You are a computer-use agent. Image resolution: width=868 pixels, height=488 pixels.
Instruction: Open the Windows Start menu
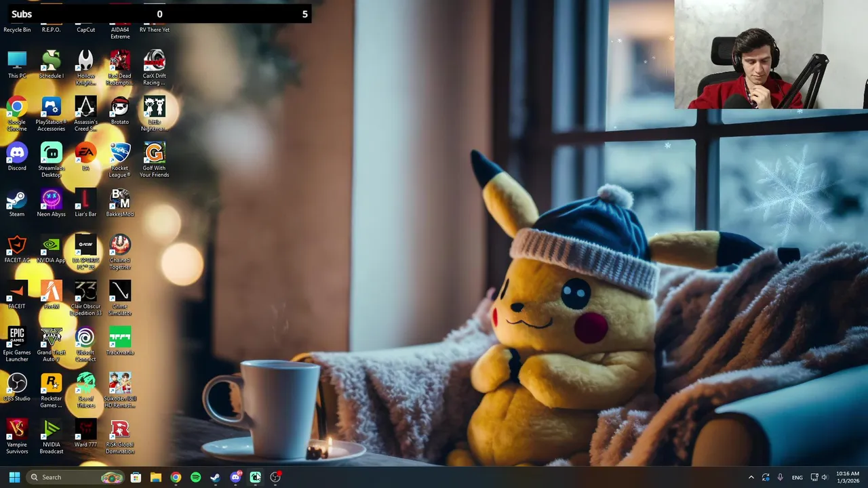point(14,477)
